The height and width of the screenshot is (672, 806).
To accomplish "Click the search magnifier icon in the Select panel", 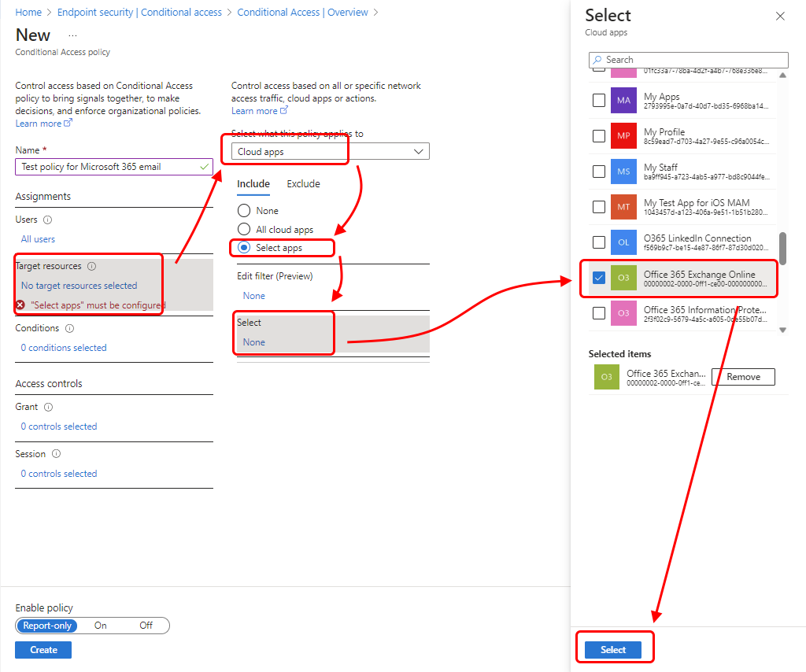I will pyautogui.click(x=599, y=60).
